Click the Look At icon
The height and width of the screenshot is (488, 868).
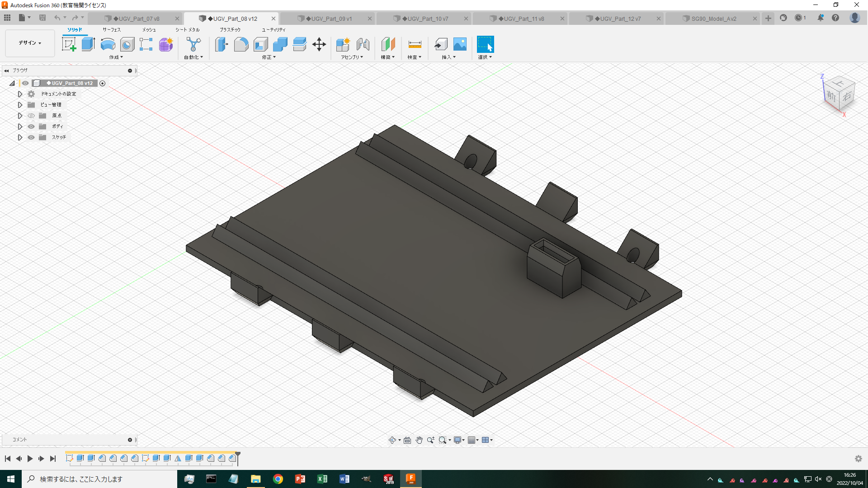[x=407, y=440]
